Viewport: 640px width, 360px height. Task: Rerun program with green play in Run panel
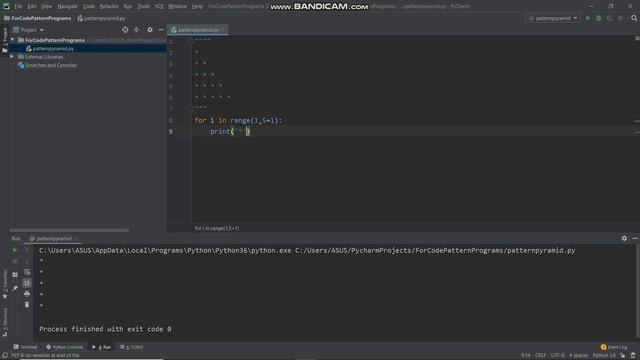[15, 250]
